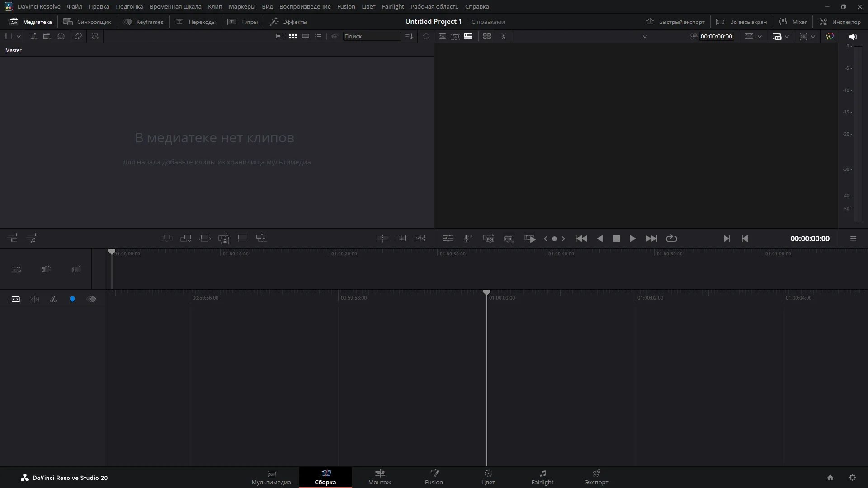Click the Поиск search field

click(x=371, y=36)
